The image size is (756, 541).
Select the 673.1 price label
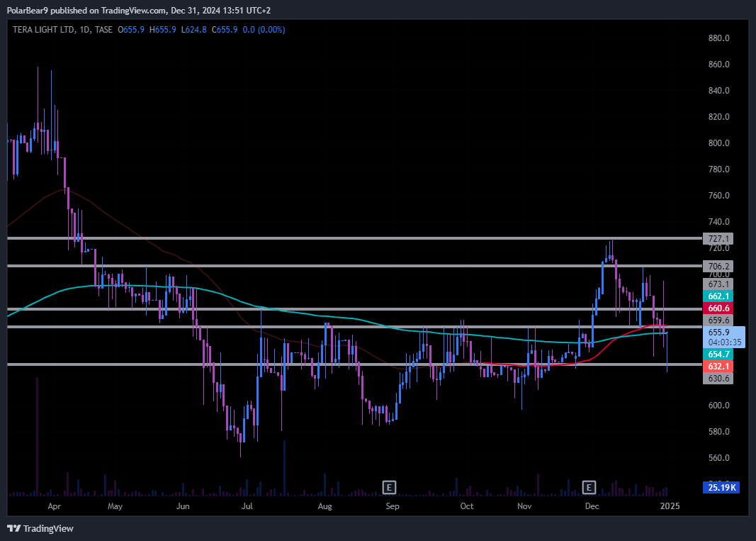718,284
